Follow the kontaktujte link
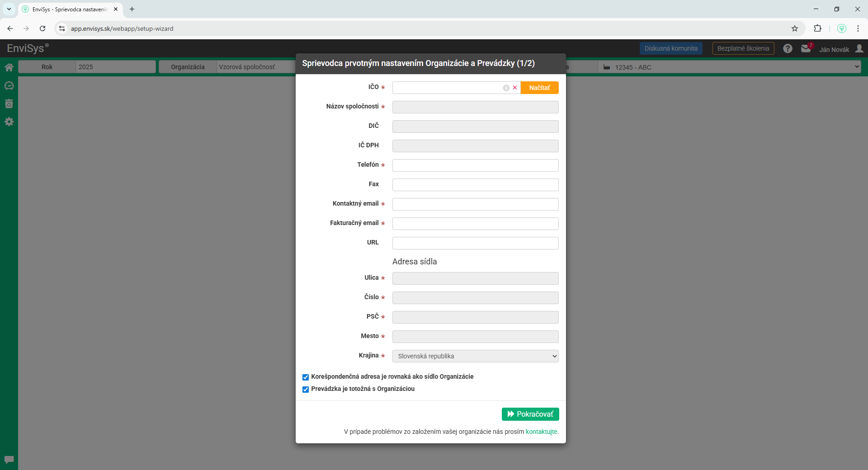 point(541,432)
